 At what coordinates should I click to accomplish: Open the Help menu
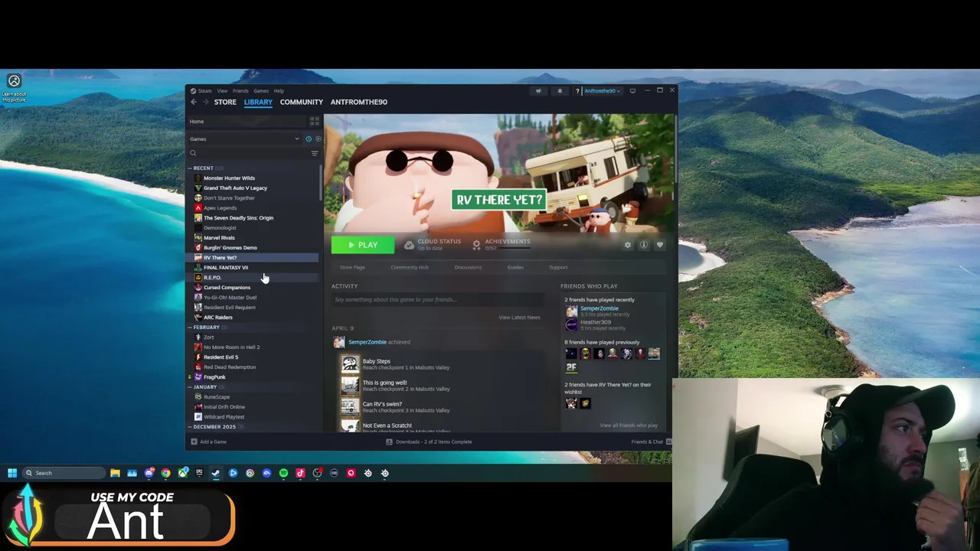[279, 90]
